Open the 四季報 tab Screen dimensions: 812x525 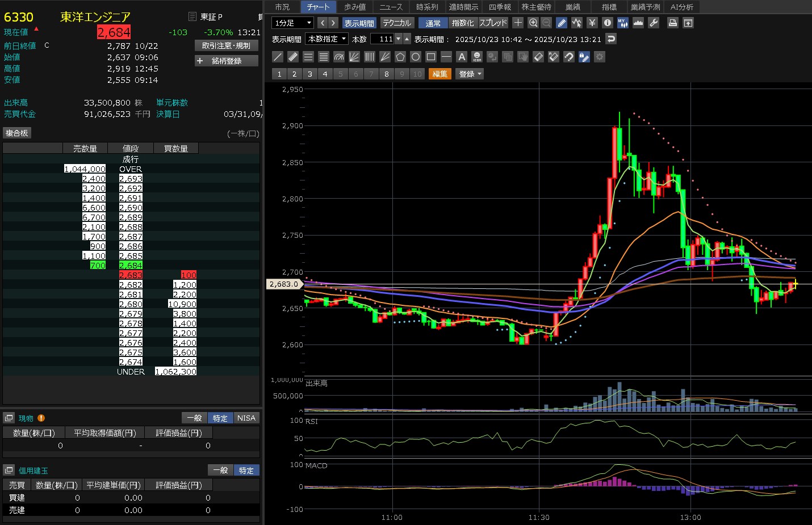(x=500, y=7)
